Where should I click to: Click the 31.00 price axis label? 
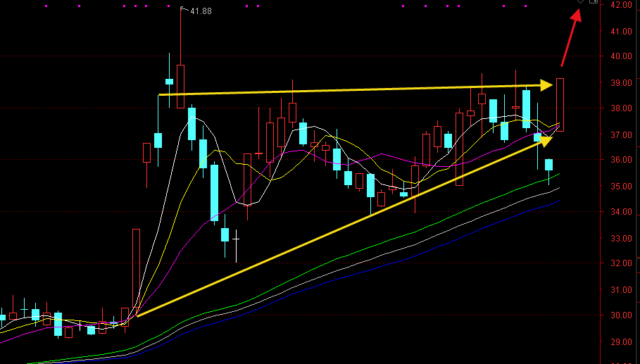coord(621,290)
